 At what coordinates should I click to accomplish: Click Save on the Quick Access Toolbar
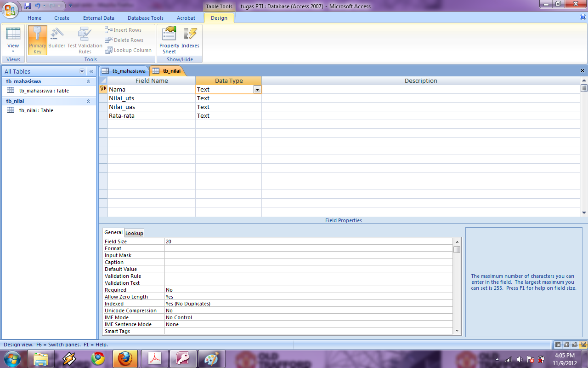[28, 5]
